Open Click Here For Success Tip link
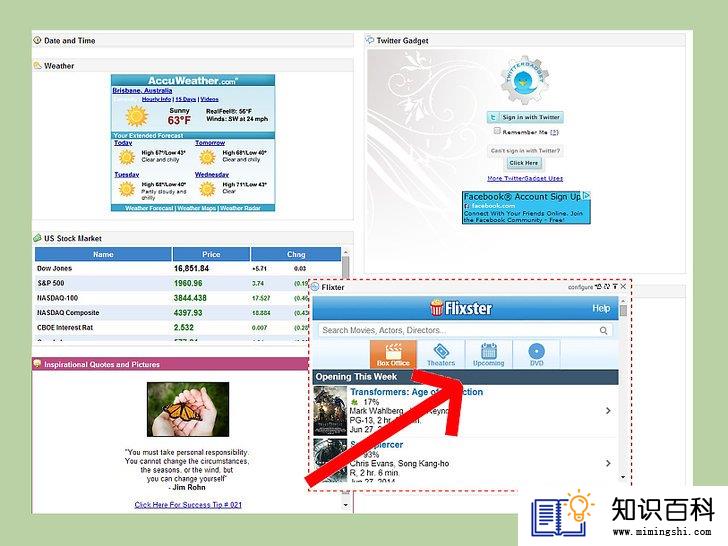 click(x=188, y=505)
